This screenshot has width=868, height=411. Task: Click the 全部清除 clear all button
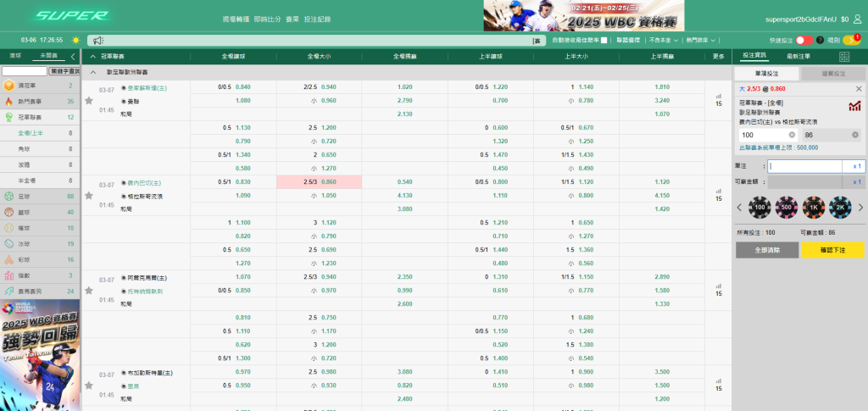pos(767,250)
